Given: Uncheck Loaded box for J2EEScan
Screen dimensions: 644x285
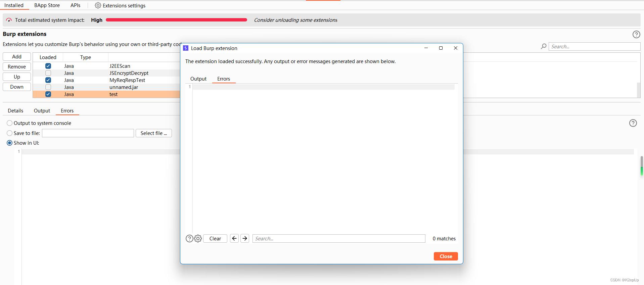Looking at the screenshot, I should (x=48, y=66).
